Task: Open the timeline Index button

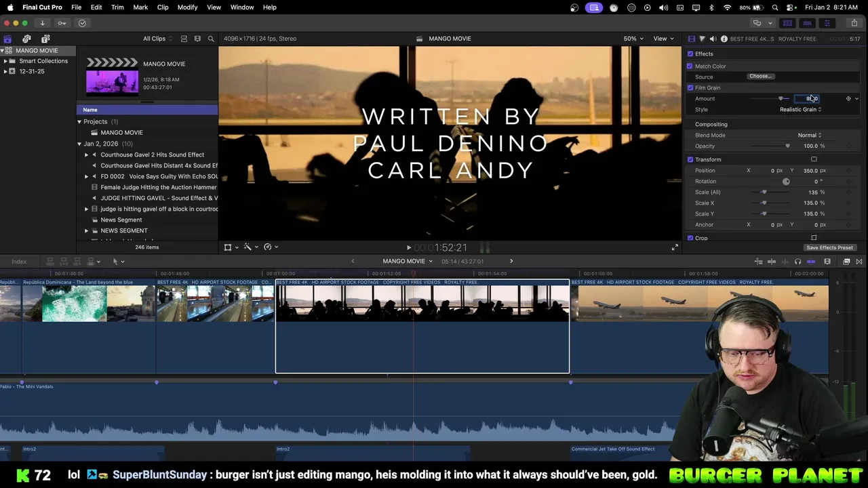Action: 19,261
